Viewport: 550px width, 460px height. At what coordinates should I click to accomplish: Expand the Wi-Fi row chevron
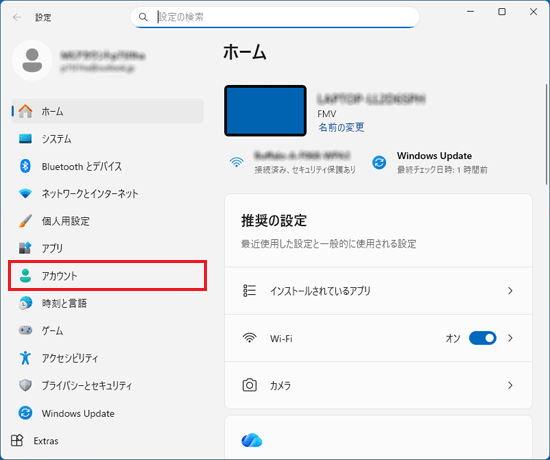point(510,338)
